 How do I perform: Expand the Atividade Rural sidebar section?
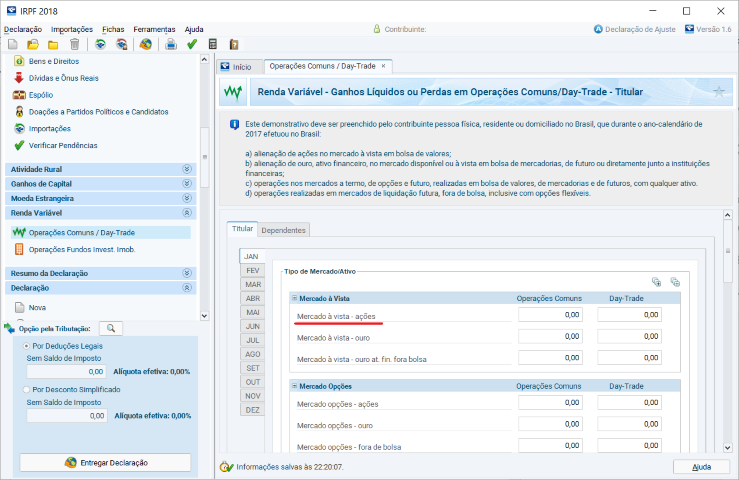click(186, 169)
